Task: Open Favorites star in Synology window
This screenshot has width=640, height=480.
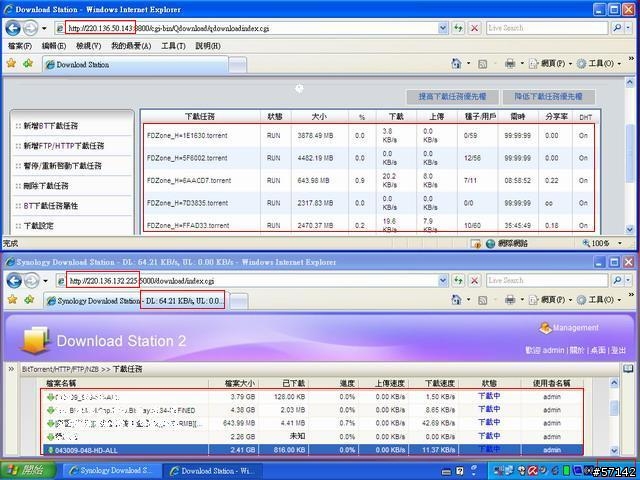Action: pos(12,300)
